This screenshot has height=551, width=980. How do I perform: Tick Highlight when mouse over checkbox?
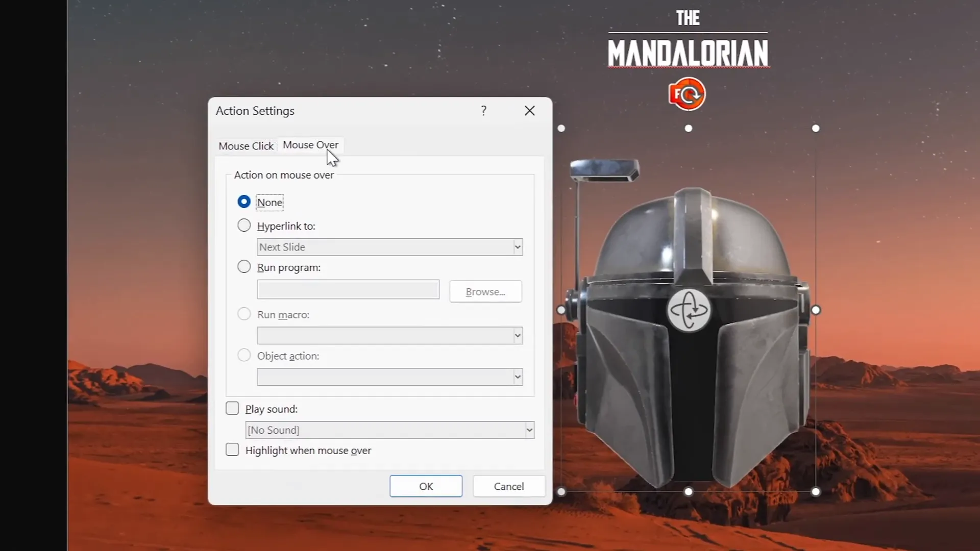tap(232, 450)
